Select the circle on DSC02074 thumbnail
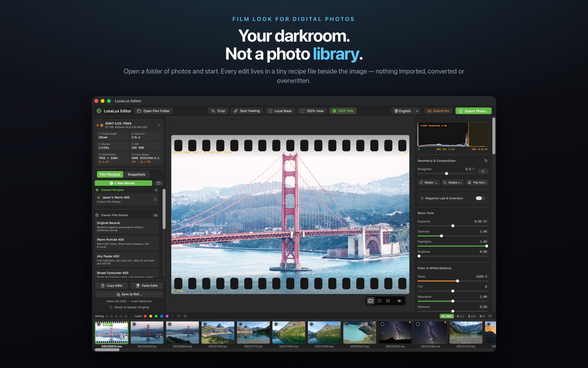Screen dimensions: 588x368 click(x=382, y=324)
